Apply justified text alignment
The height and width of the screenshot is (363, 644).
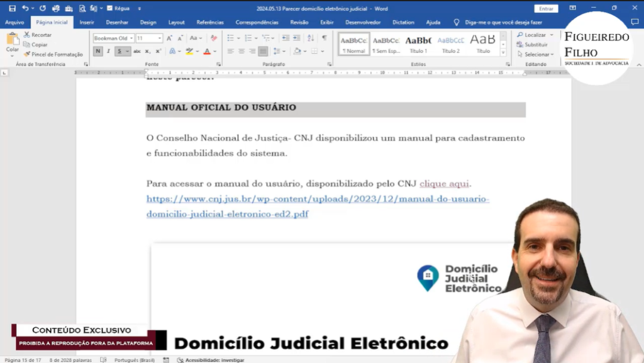tap(262, 51)
